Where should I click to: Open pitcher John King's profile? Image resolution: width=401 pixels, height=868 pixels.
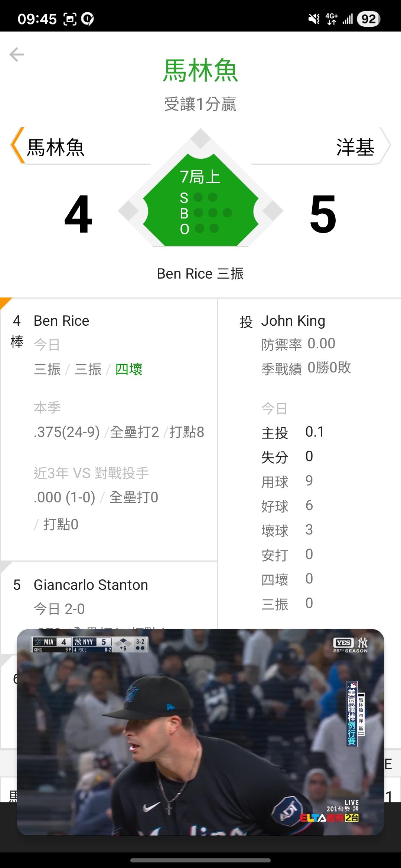pos(293,321)
